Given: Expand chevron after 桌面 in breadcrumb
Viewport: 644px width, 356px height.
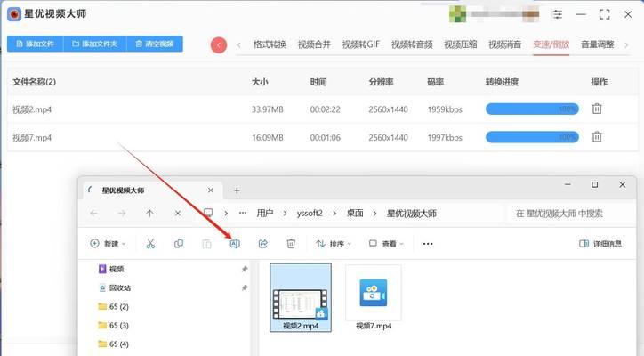Looking at the screenshot, I should pyautogui.click(x=374, y=214).
